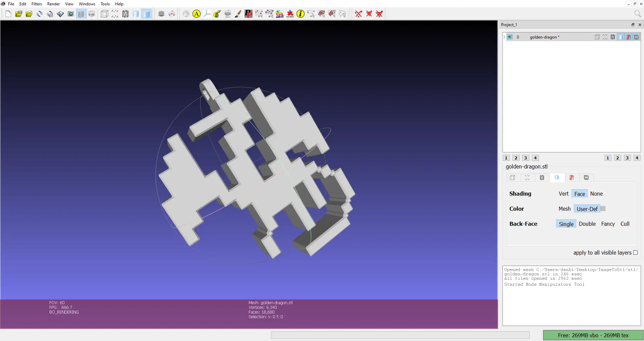Click the User-Def color swatch

pos(603,209)
